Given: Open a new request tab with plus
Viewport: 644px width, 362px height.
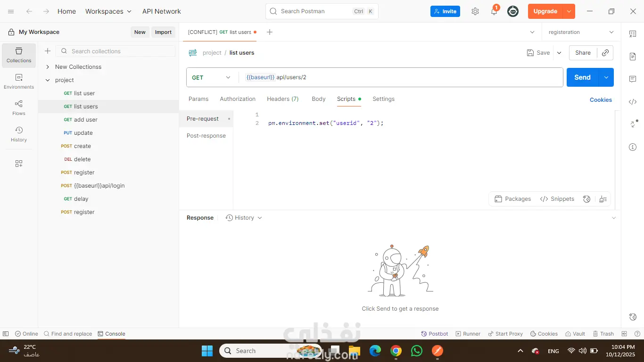Looking at the screenshot, I should [270, 32].
